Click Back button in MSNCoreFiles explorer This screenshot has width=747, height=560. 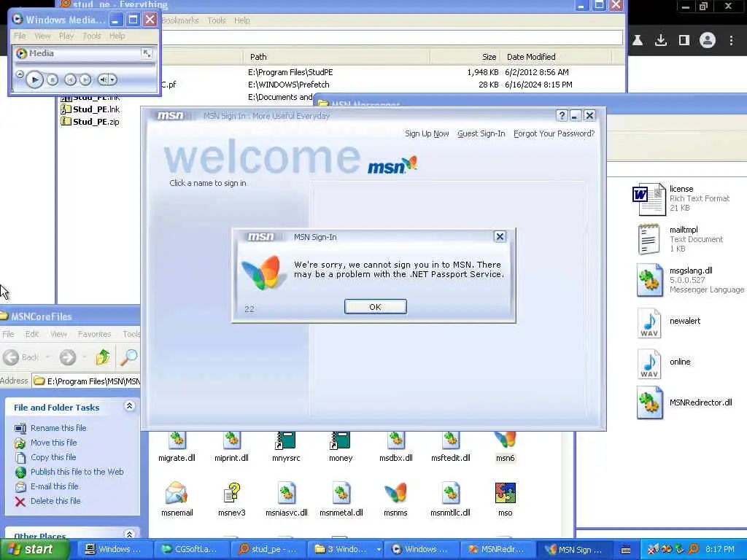tap(21, 357)
